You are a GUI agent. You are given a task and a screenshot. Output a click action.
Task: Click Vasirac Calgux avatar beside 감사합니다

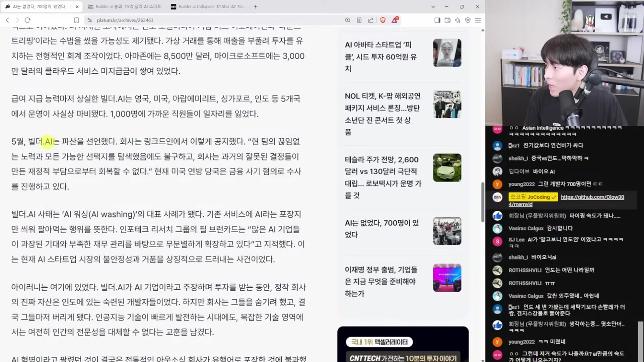[497, 229]
